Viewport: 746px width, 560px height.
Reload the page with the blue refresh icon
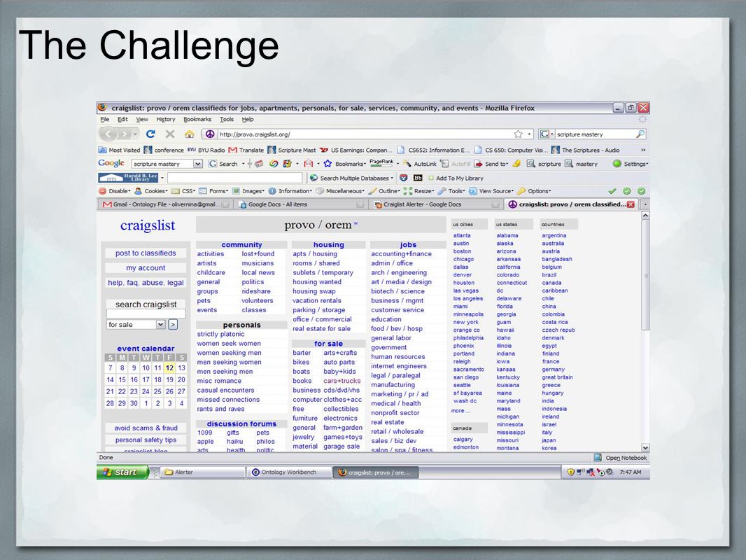(151, 134)
